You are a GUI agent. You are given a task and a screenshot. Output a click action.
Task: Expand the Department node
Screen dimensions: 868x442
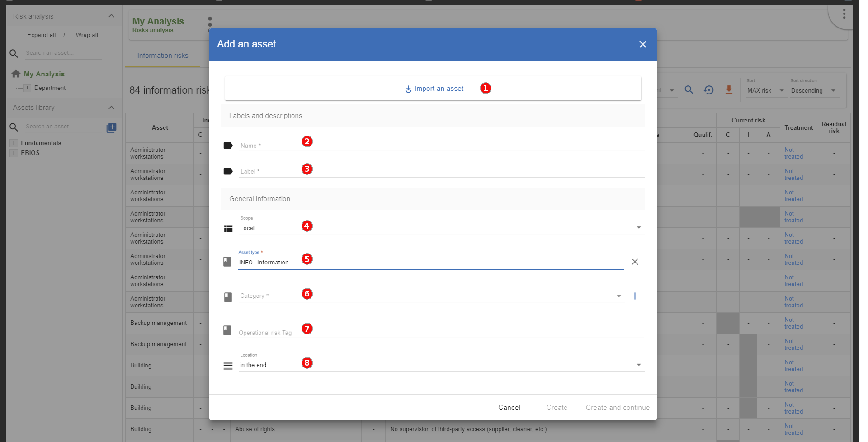(28, 88)
